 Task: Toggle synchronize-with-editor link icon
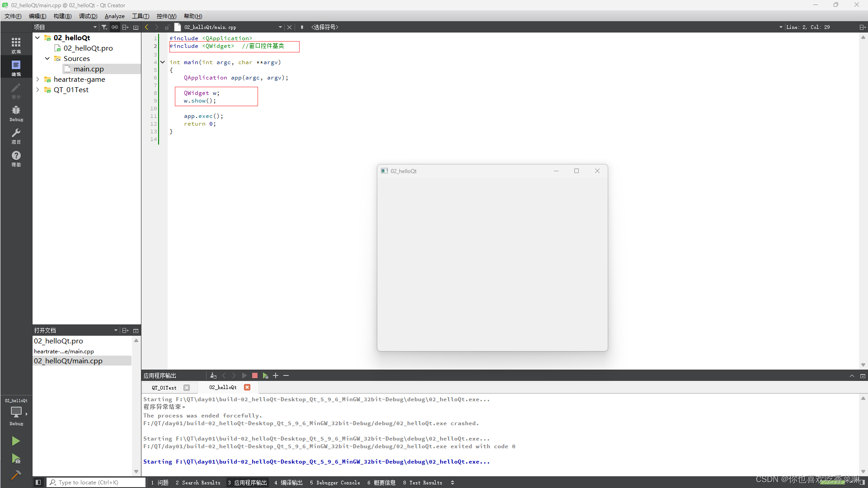[115, 27]
